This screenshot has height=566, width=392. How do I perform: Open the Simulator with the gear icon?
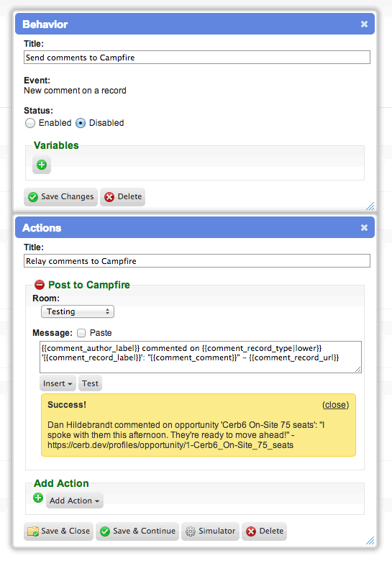coord(210,531)
